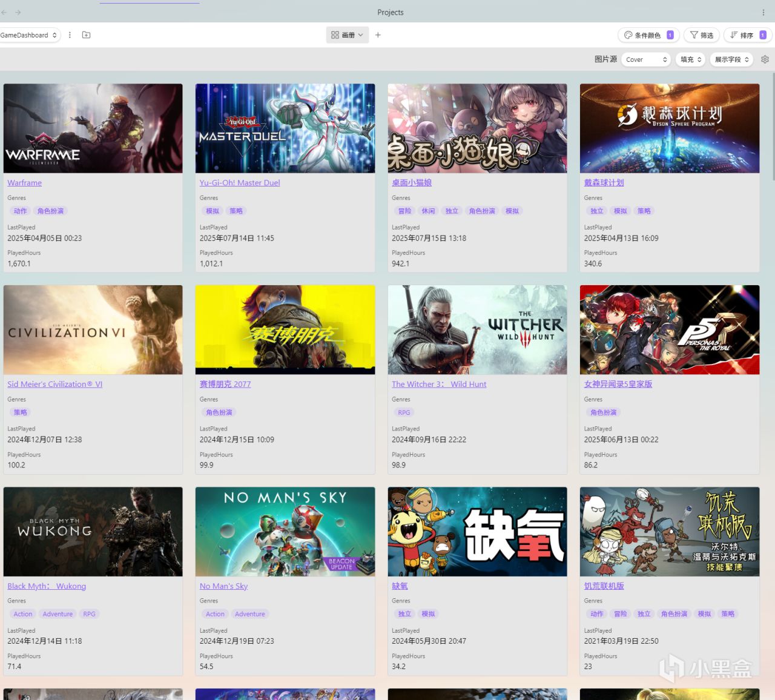
Task: Open the 戴森球计划 title link
Action: coord(604,183)
